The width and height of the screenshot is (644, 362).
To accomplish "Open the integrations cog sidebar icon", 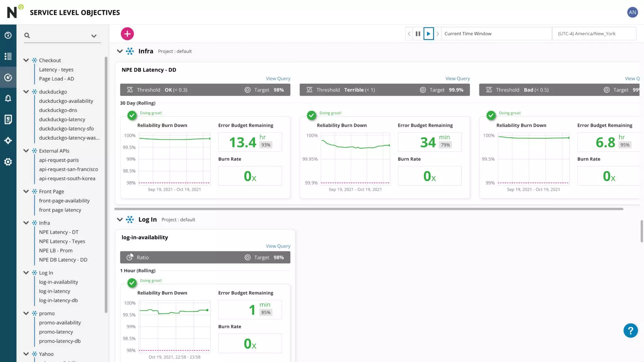I will (x=8, y=140).
